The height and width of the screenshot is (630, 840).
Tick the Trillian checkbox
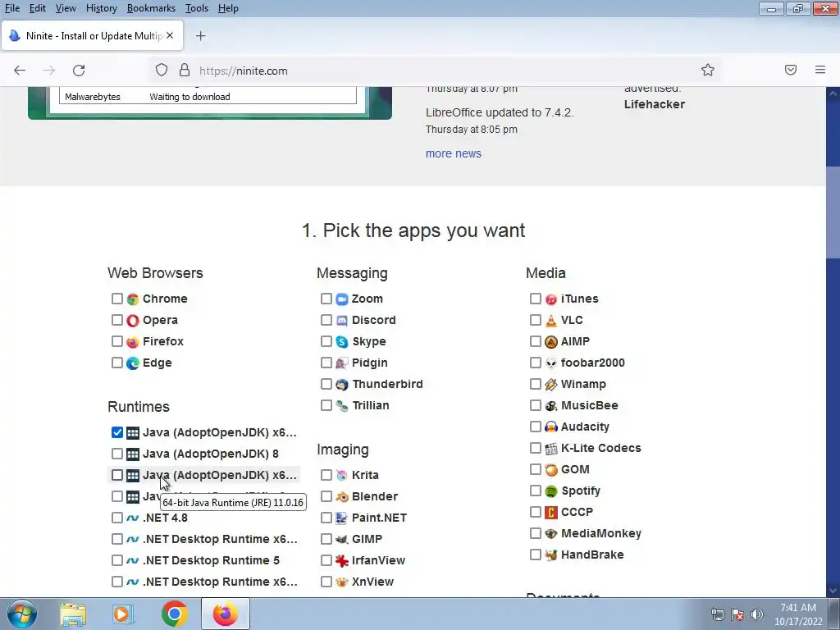click(x=326, y=405)
